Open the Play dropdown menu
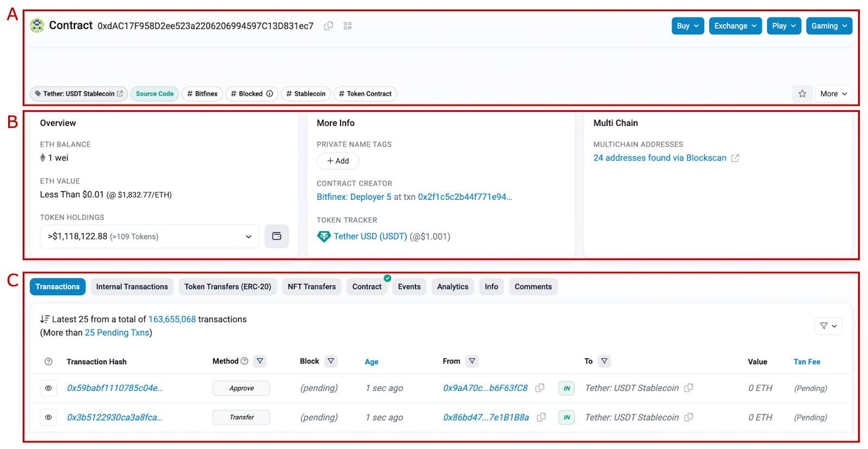 [x=784, y=26]
